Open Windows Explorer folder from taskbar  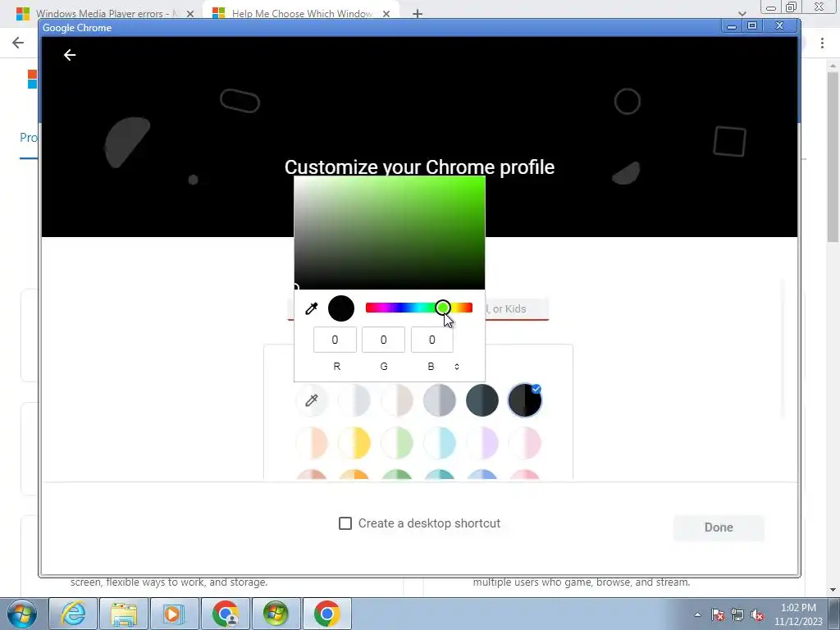pyautogui.click(x=124, y=614)
